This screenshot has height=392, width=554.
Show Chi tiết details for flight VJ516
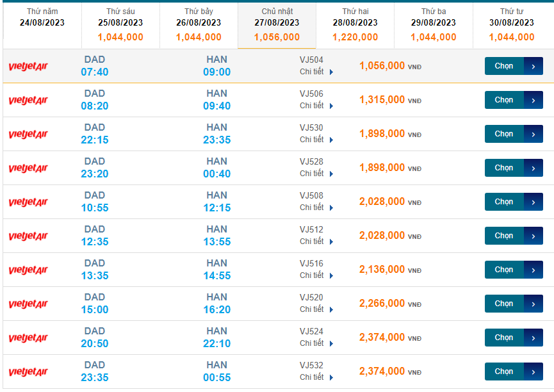[x=316, y=275]
